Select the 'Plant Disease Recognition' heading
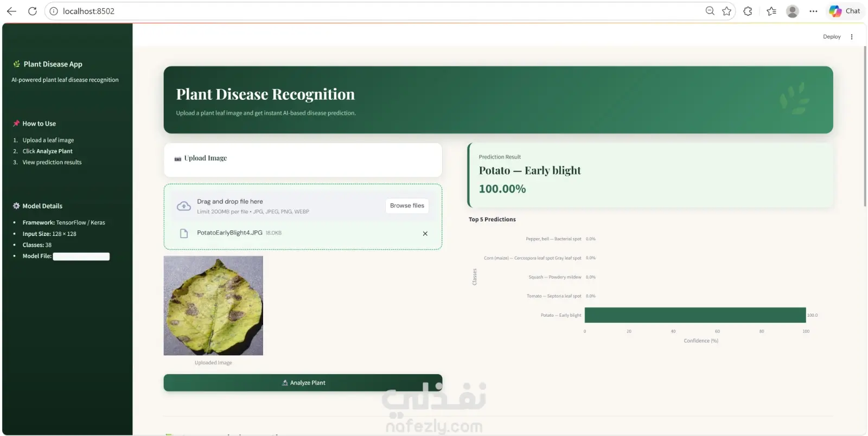Screen dimensions: 868x436 pos(265,94)
